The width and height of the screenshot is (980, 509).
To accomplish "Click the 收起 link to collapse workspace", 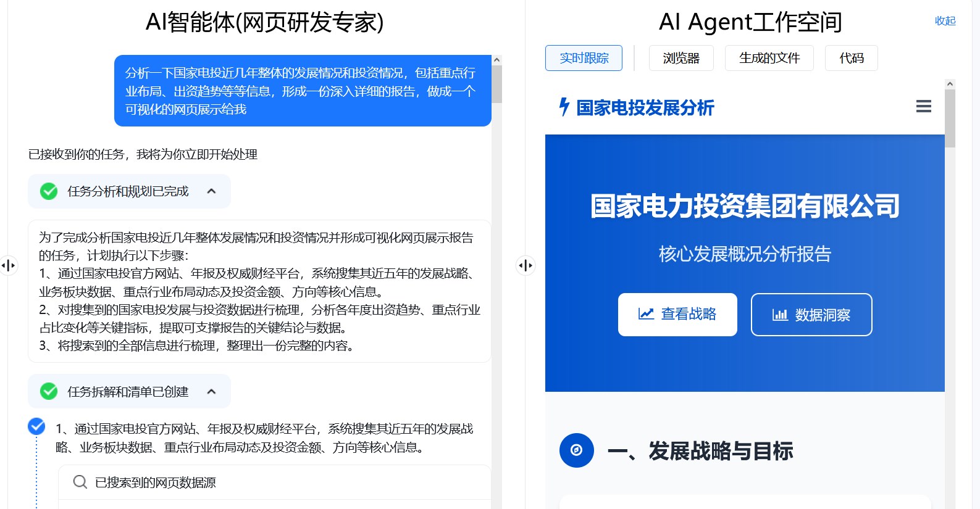I will click(x=945, y=21).
